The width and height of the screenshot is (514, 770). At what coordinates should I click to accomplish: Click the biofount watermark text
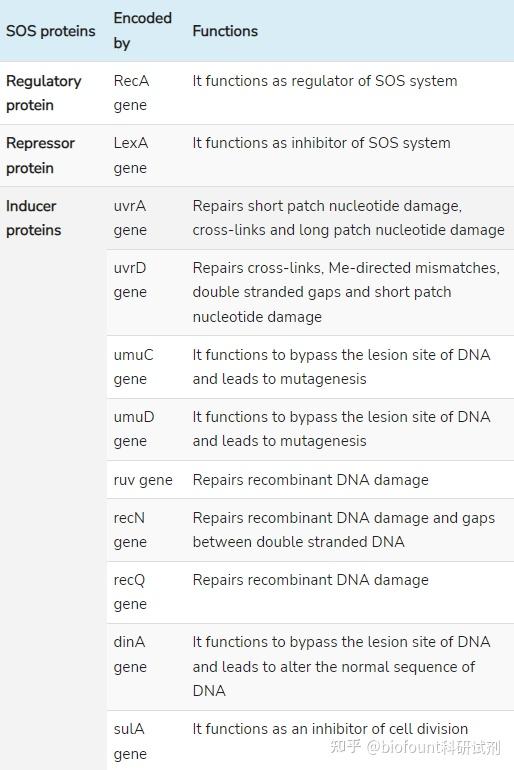tap(415, 747)
